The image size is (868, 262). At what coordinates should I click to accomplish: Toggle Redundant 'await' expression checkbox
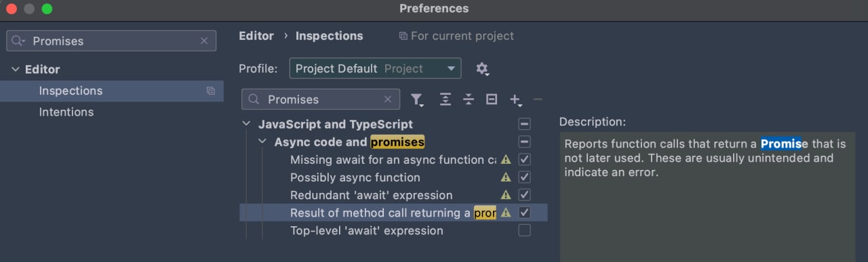coord(524,195)
